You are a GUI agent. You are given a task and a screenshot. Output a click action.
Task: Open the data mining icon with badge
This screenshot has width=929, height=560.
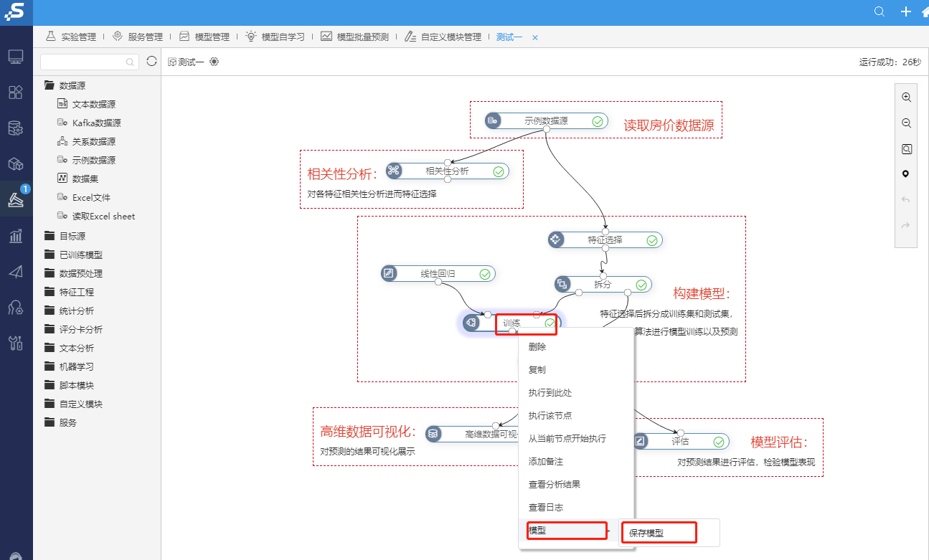pos(16,199)
